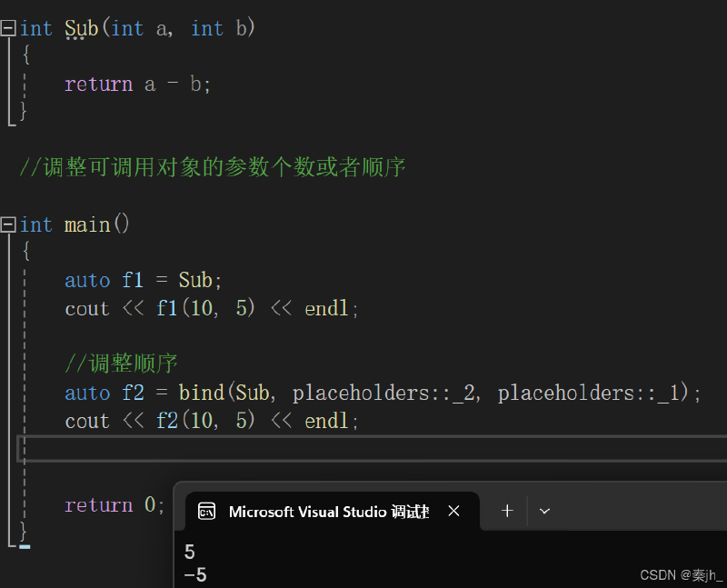Click 'auto f1 = Sub;' line
The height and width of the screenshot is (588, 727).
(x=144, y=281)
